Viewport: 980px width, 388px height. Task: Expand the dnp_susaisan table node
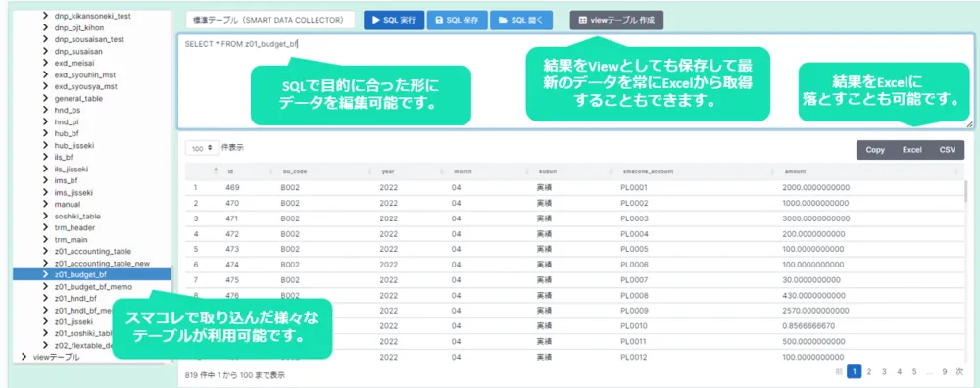[46, 51]
